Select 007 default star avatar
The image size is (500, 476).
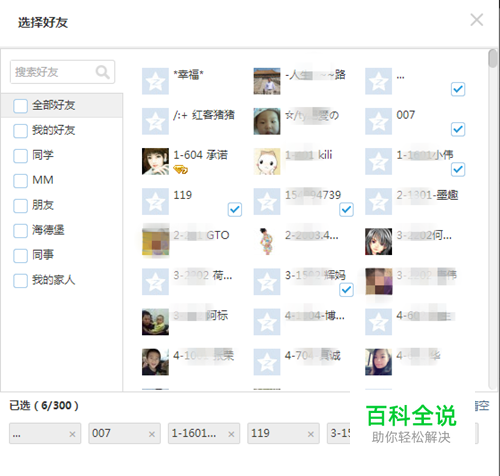click(378, 121)
